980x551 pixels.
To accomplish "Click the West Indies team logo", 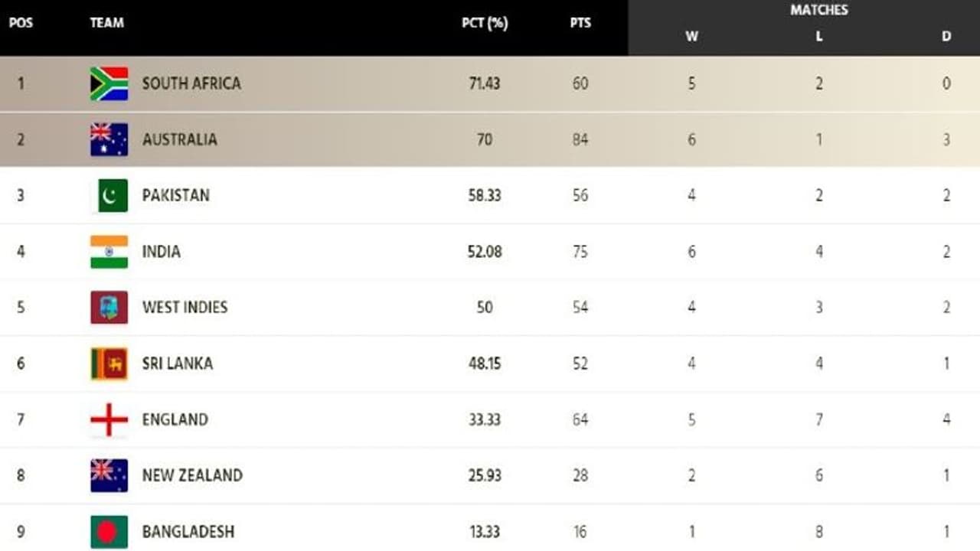I will coord(109,308).
